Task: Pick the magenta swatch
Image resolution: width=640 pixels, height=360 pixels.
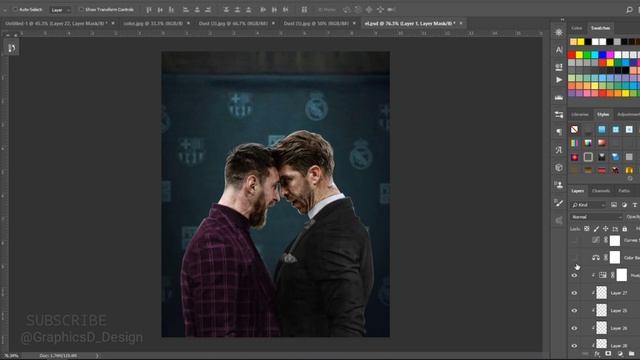Action: pos(610,55)
